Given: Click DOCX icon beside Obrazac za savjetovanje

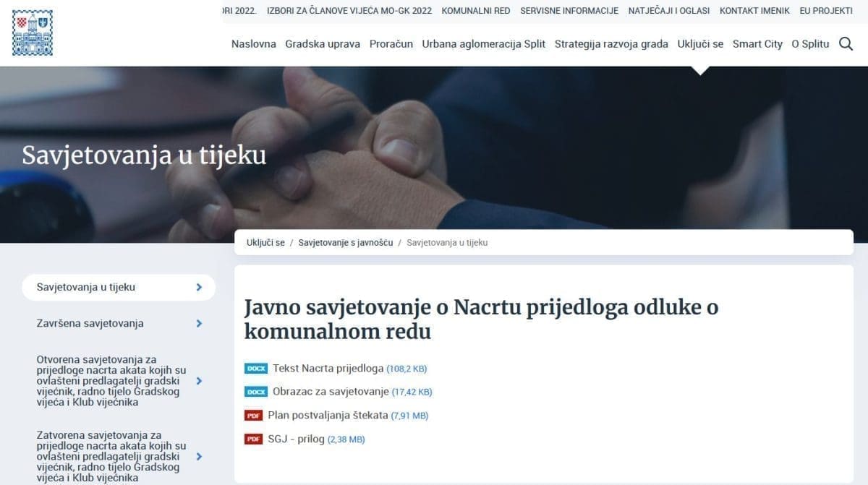Looking at the screenshot, I should coord(256,392).
